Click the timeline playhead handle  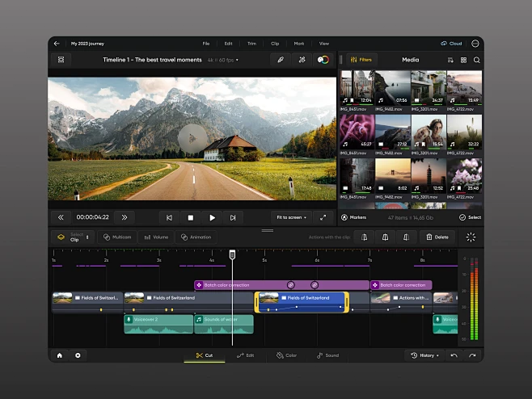pos(232,255)
